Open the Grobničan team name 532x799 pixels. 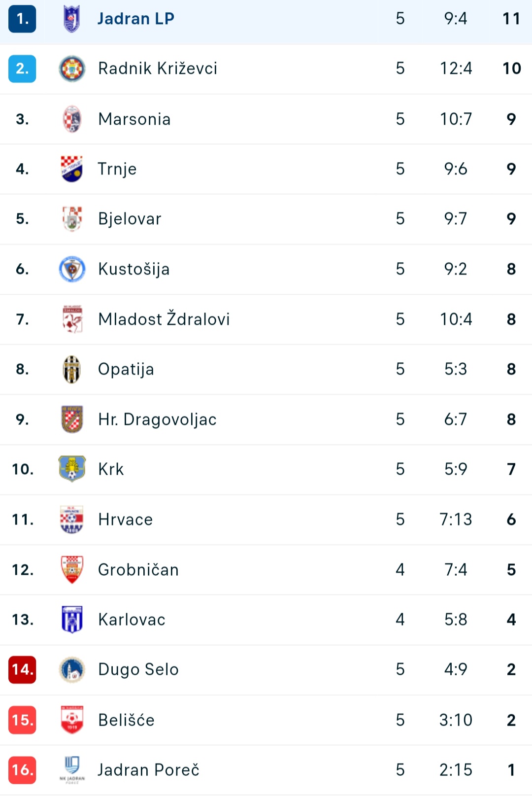tap(138, 570)
